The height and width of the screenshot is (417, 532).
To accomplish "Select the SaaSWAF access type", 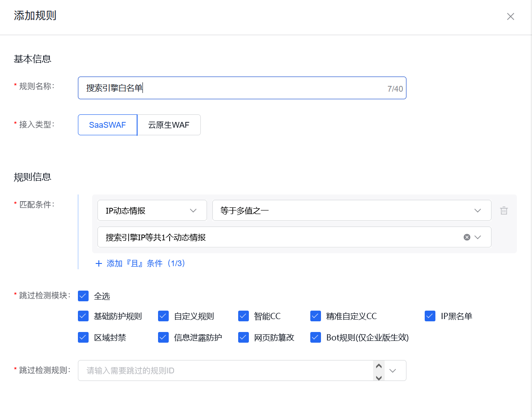I will pos(107,125).
